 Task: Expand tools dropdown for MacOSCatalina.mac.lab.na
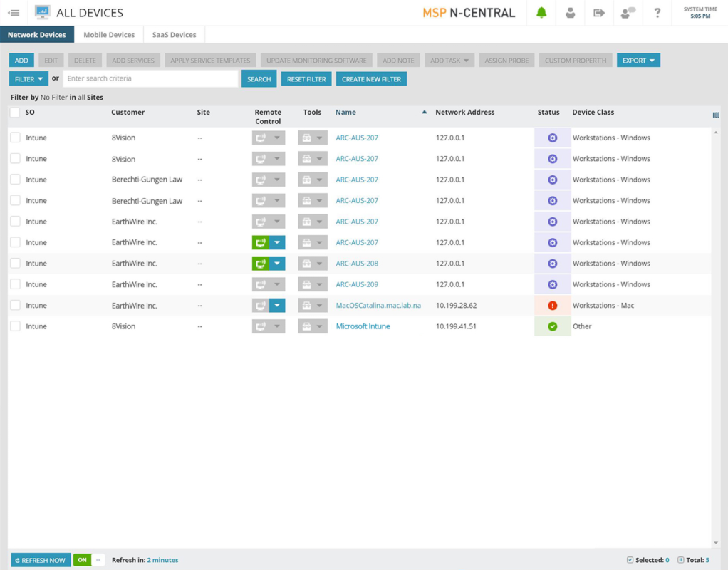click(320, 305)
